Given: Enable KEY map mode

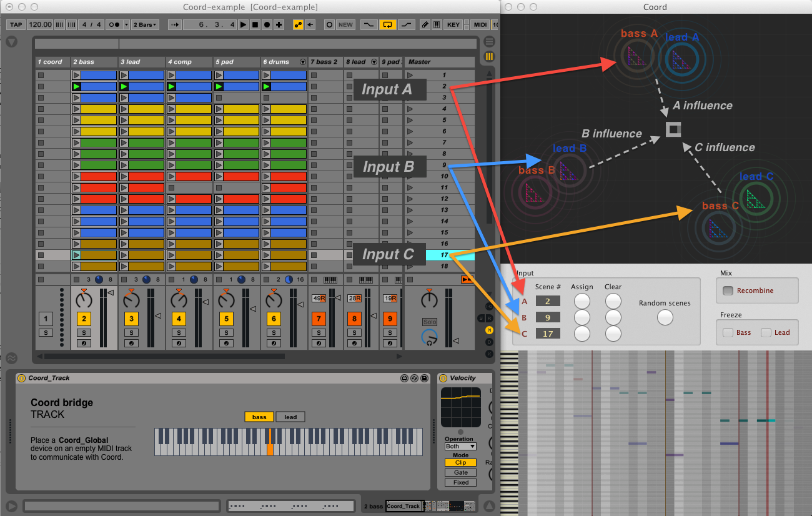Looking at the screenshot, I should pyautogui.click(x=454, y=24).
